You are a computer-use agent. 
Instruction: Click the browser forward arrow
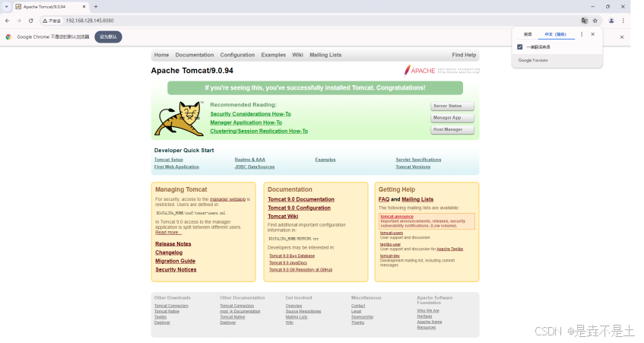click(x=19, y=21)
